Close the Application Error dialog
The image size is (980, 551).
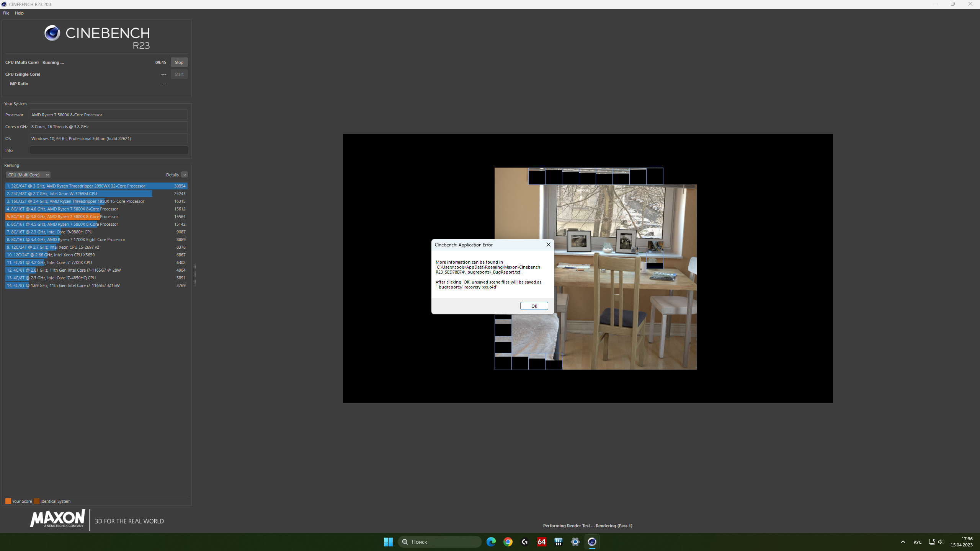click(548, 245)
